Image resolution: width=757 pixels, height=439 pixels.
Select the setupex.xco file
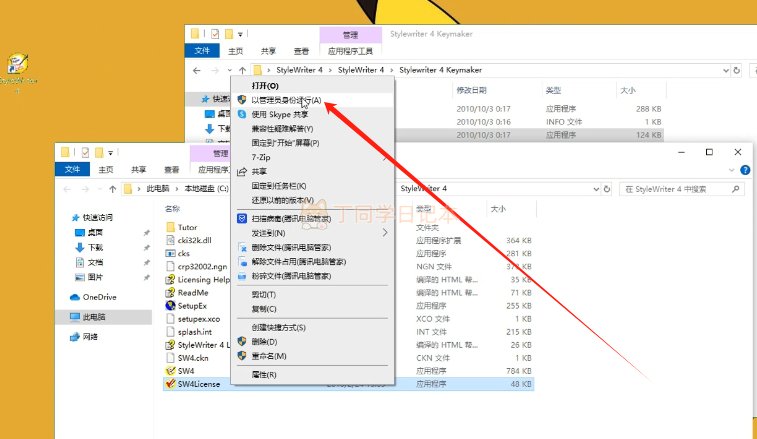(199, 319)
